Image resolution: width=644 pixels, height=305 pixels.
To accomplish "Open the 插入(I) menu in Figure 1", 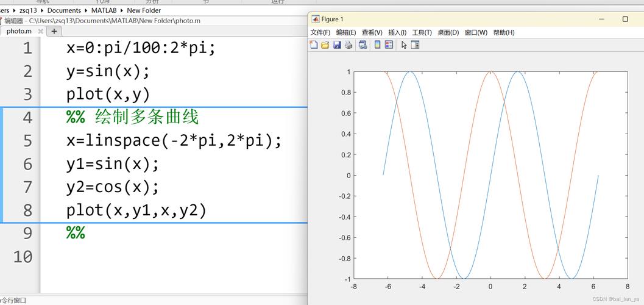I will click(397, 32).
